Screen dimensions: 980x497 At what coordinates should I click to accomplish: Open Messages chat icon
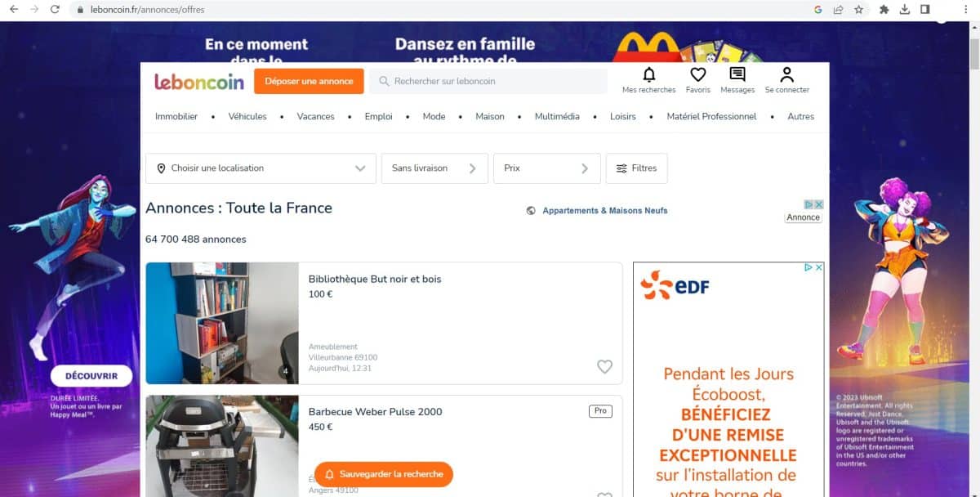pyautogui.click(x=737, y=75)
